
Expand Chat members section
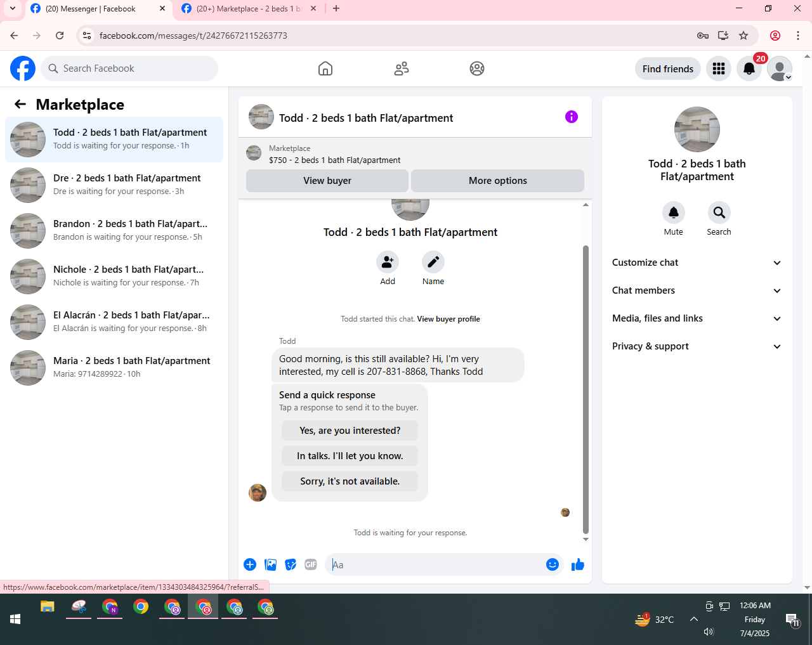pyautogui.click(x=697, y=290)
